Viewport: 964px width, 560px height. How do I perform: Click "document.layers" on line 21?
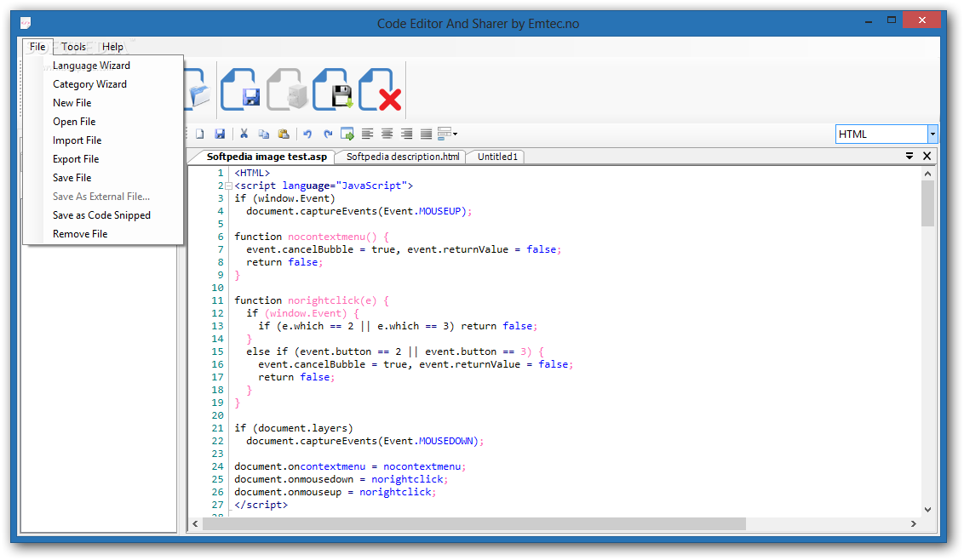pos(302,428)
